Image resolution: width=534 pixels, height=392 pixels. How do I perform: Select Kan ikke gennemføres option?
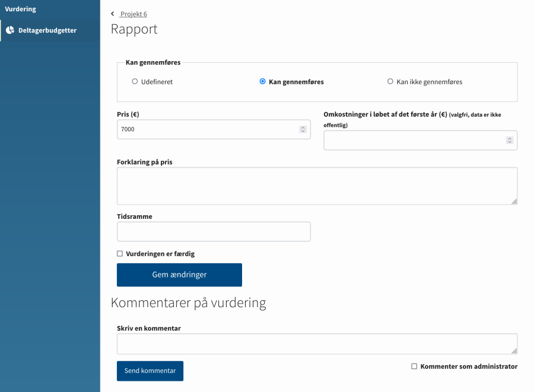(x=390, y=82)
